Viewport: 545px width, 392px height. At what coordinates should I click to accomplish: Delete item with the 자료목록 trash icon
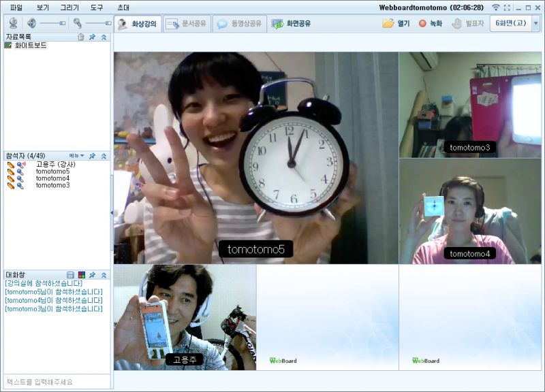pyautogui.click(x=81, y=37)
